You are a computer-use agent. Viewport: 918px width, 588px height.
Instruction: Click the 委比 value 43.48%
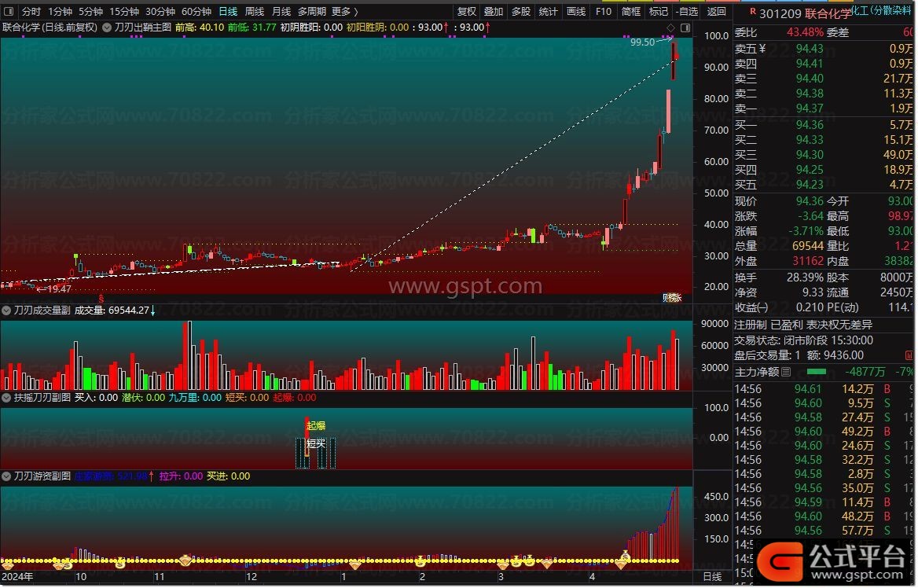click(x=805, y=32)
